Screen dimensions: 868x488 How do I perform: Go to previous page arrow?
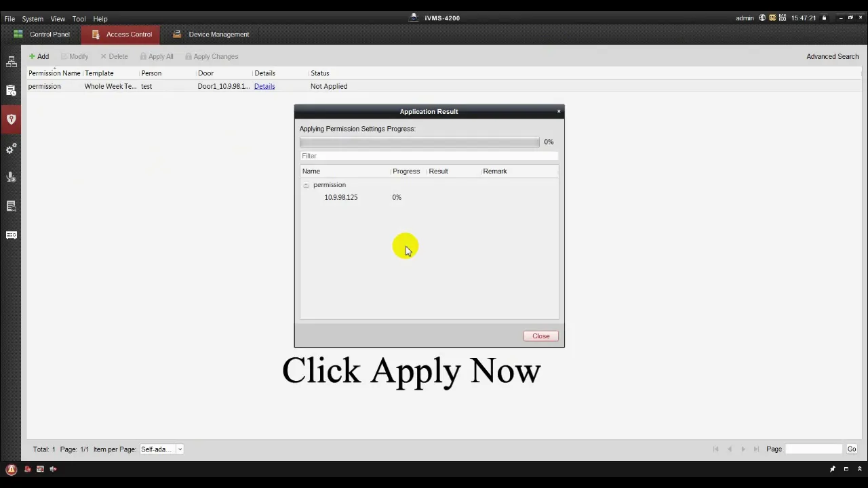[x=730, y=449]
